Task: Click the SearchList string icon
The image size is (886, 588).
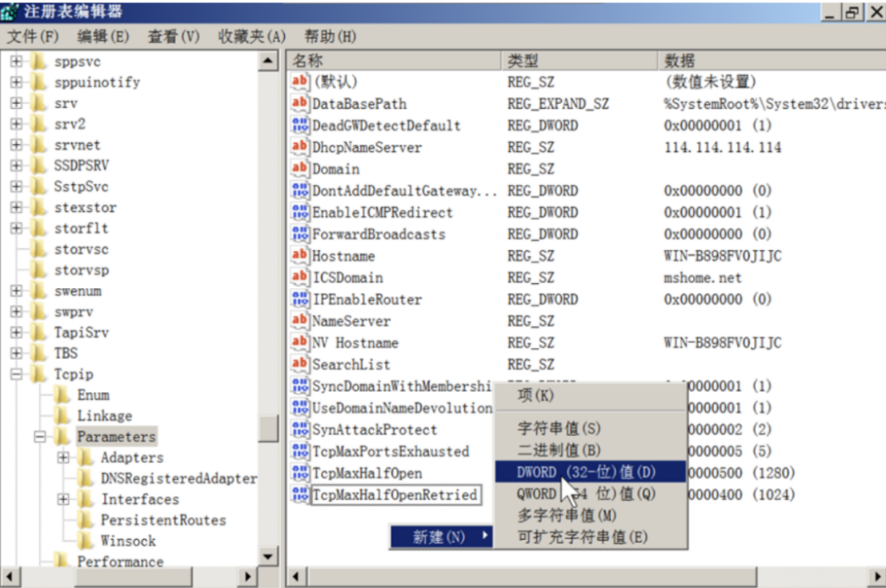Action: (299, 364)
